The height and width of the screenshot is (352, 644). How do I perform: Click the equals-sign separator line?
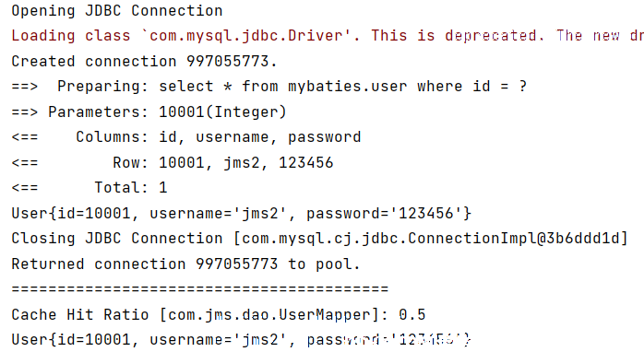pyautogui.click(x=200, y=289)
